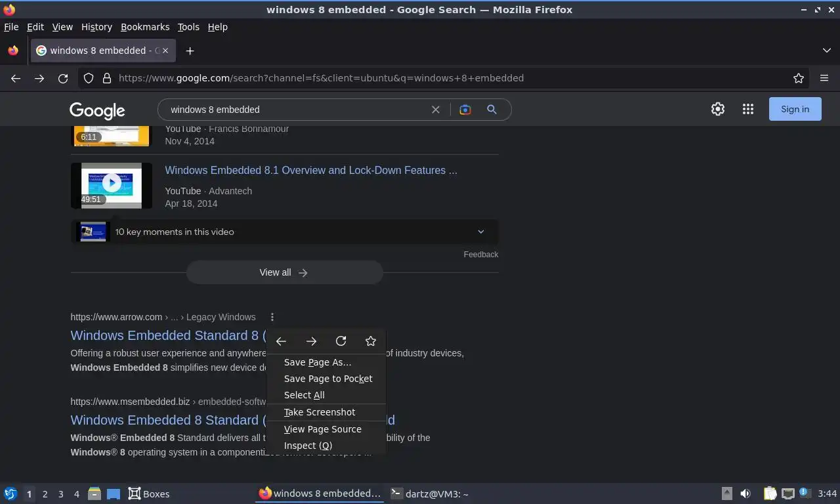Choose 'Select All' from context menu
This screenshot has width=840, height=504.
[x=326, y=395]
